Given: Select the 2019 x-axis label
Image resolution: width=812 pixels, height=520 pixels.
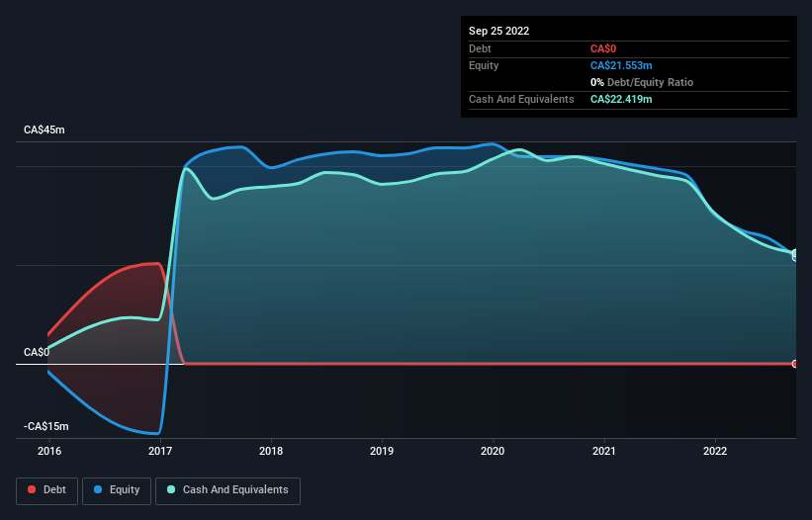Looking at the screenshot, I should (382, 451).
